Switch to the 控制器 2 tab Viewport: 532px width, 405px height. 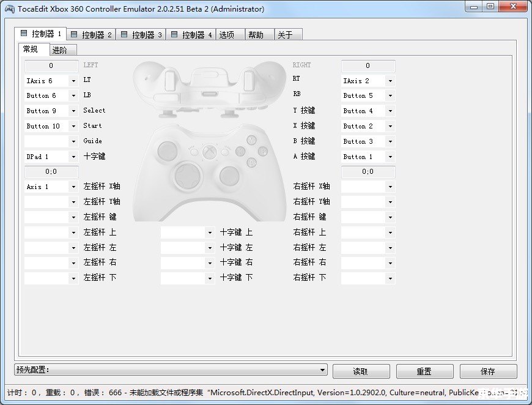pos(91,35)
